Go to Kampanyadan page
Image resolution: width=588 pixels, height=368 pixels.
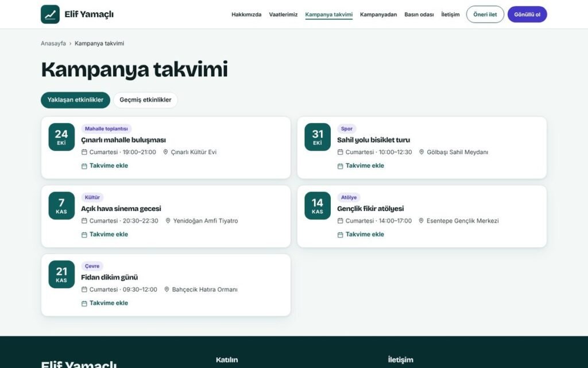(378, 14)
